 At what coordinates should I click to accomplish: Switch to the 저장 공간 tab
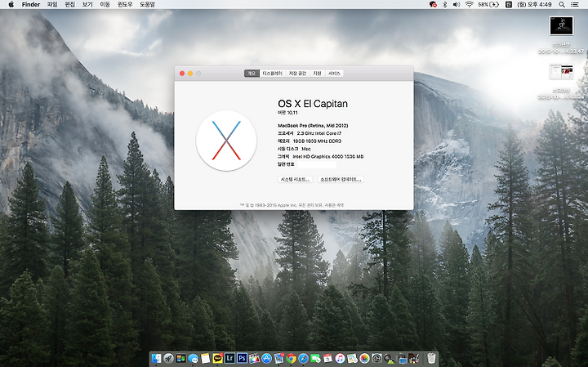click(297, 74)
